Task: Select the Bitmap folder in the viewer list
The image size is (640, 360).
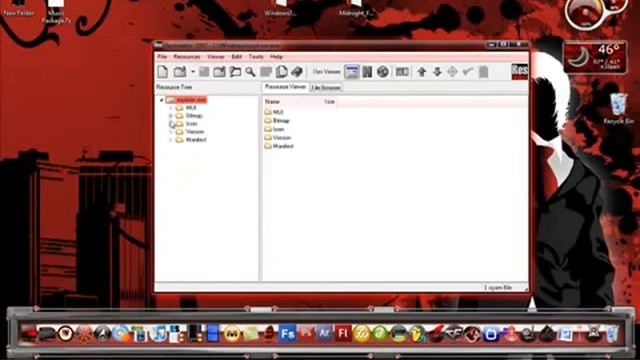Action: (277, 120)
